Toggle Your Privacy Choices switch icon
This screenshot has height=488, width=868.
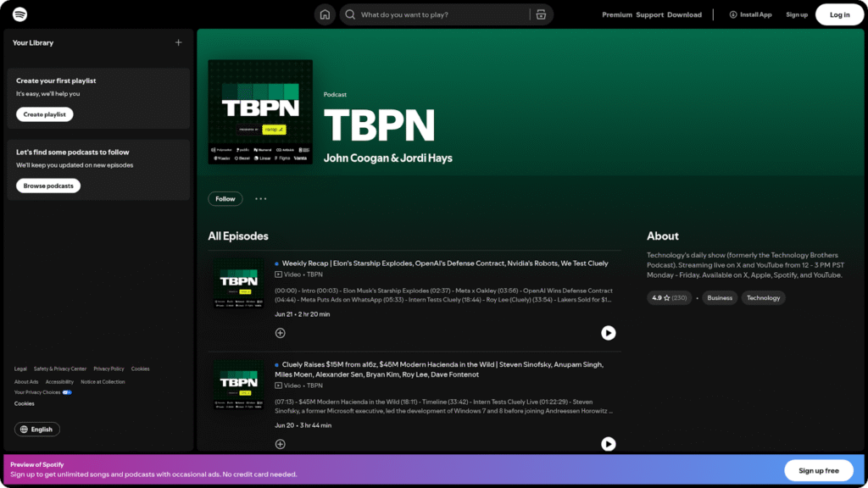tap(67, 392)
